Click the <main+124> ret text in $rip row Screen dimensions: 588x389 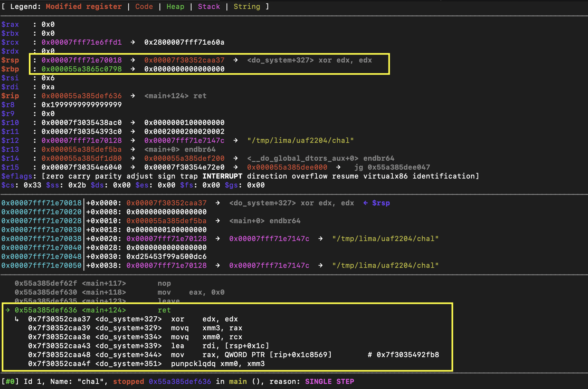pos(175,96)
